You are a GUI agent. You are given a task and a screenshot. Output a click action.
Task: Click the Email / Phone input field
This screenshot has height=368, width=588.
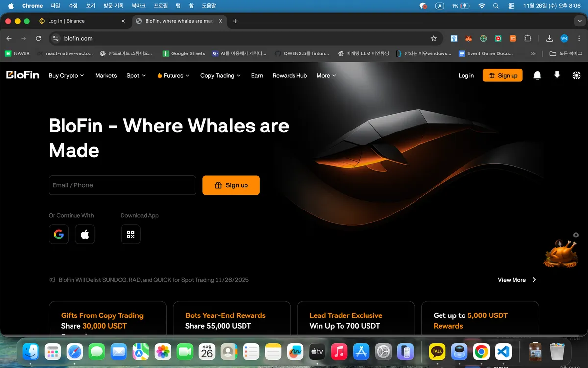click(122, 185)
